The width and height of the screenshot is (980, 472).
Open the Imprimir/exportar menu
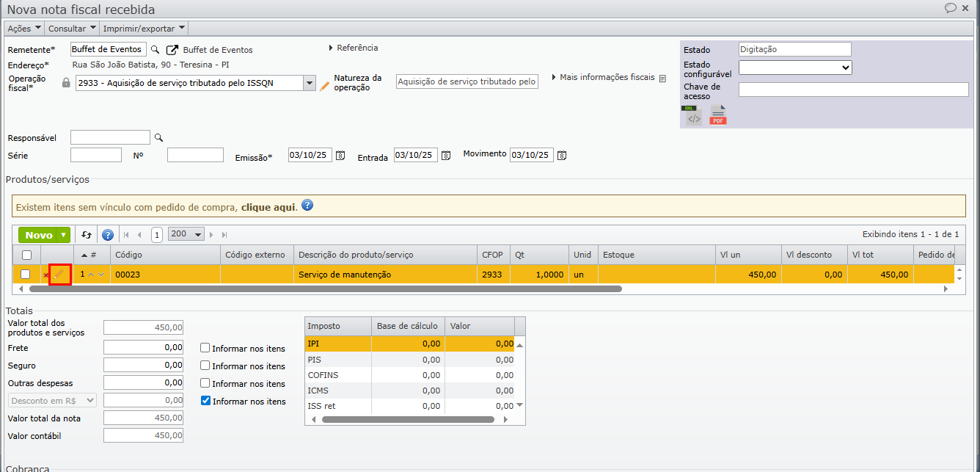click(x=144, y=29)
